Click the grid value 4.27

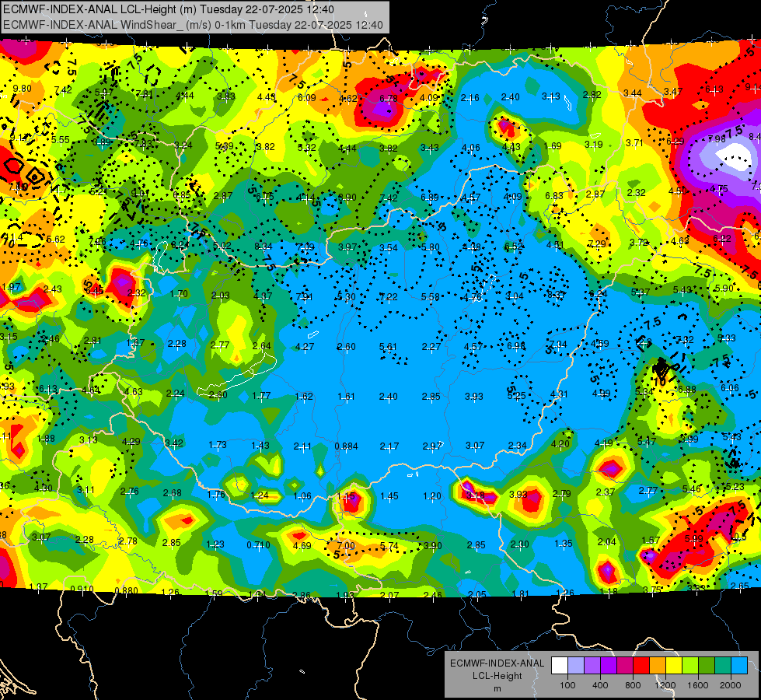[304, 347]
